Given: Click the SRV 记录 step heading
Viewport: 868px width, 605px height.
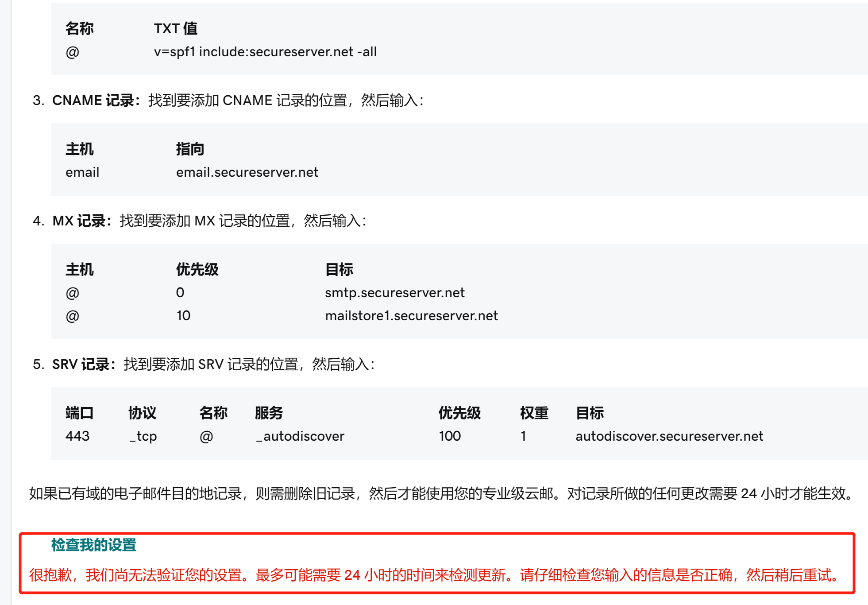Looking at the screenshot, I should pos(83,365).
